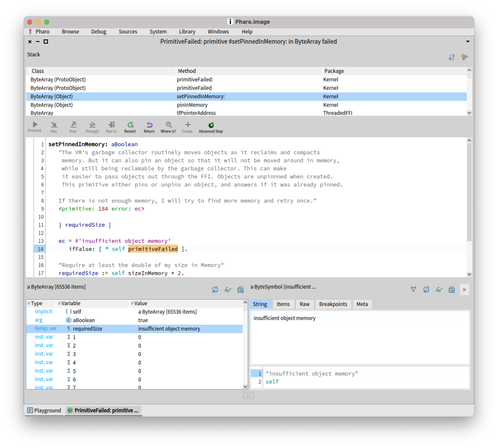Step Over the current line
This screenshot has height=448, width=498.
[x=73, y=127]
